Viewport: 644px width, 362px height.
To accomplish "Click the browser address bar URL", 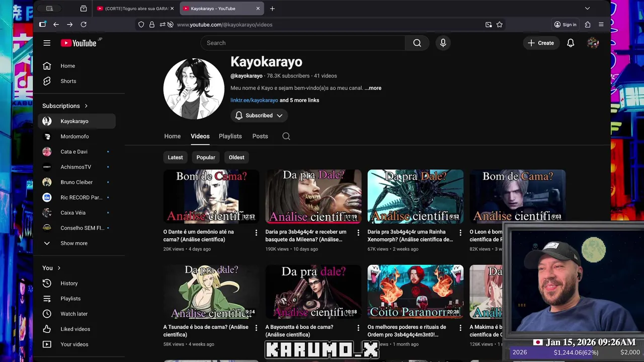I will (x=224, y=25).
